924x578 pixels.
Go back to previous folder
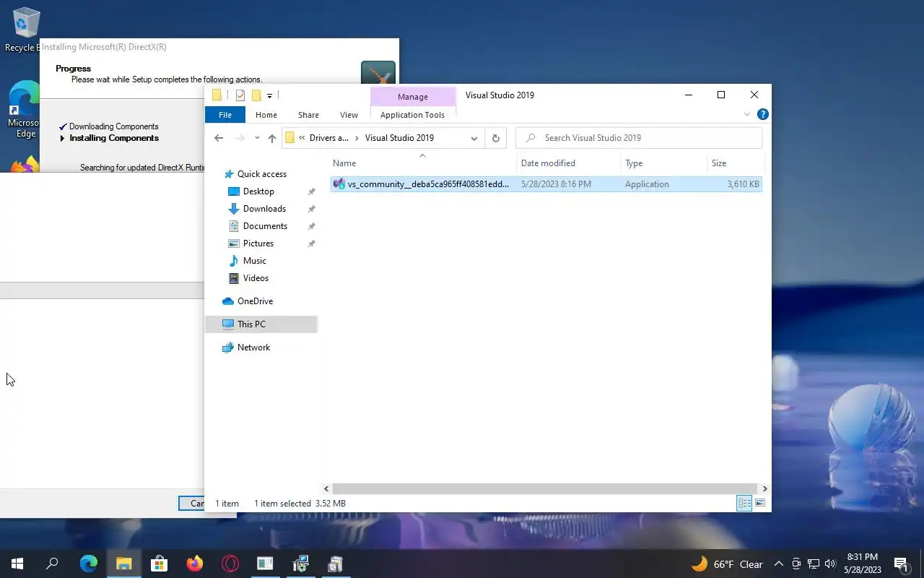(x=219, y=138)
